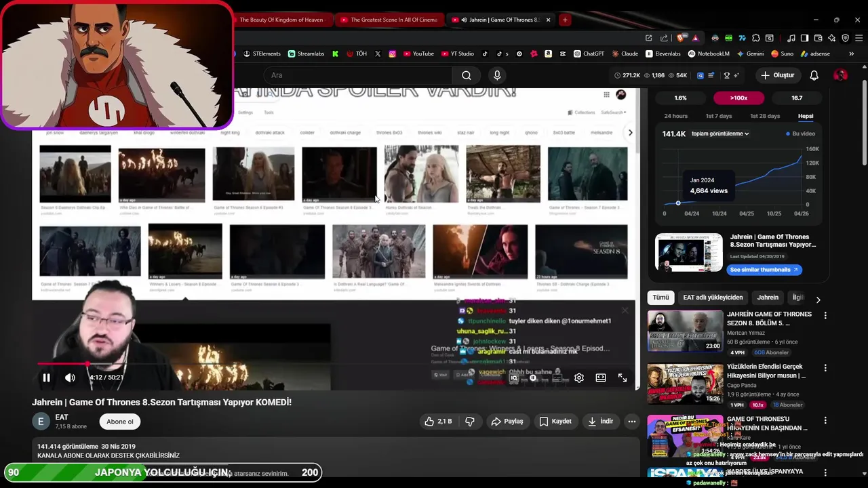Screen dimensions: 868x488
Task: Click the Oluştur create button
Action: pos(777,75)
